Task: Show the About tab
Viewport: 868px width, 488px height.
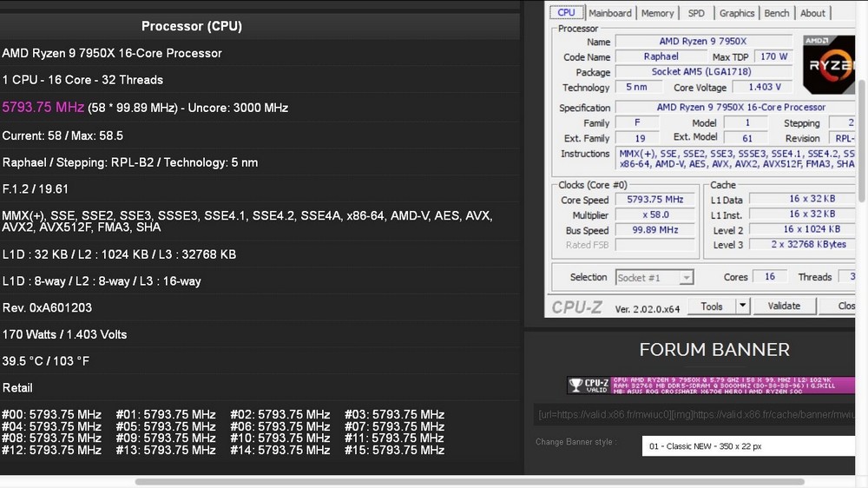Action: (812, 13)
